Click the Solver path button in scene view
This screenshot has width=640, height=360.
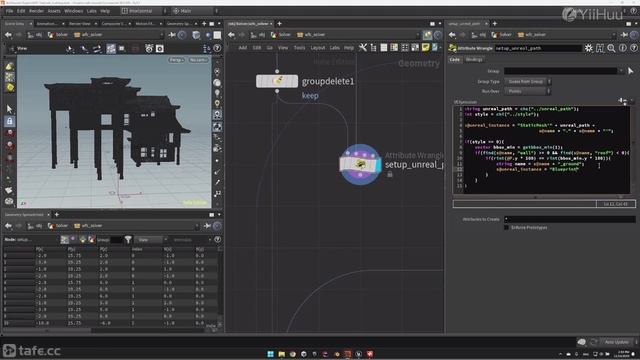[58, 35]
